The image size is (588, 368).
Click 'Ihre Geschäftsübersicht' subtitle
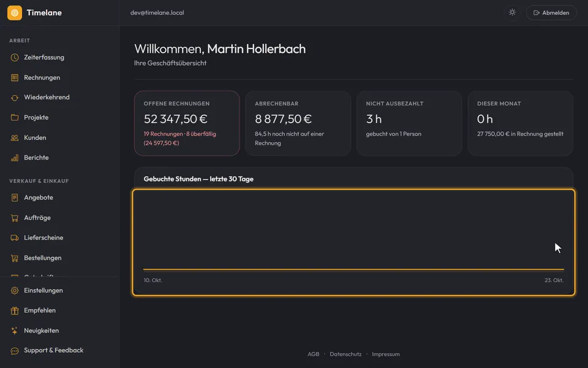[170, 63]
